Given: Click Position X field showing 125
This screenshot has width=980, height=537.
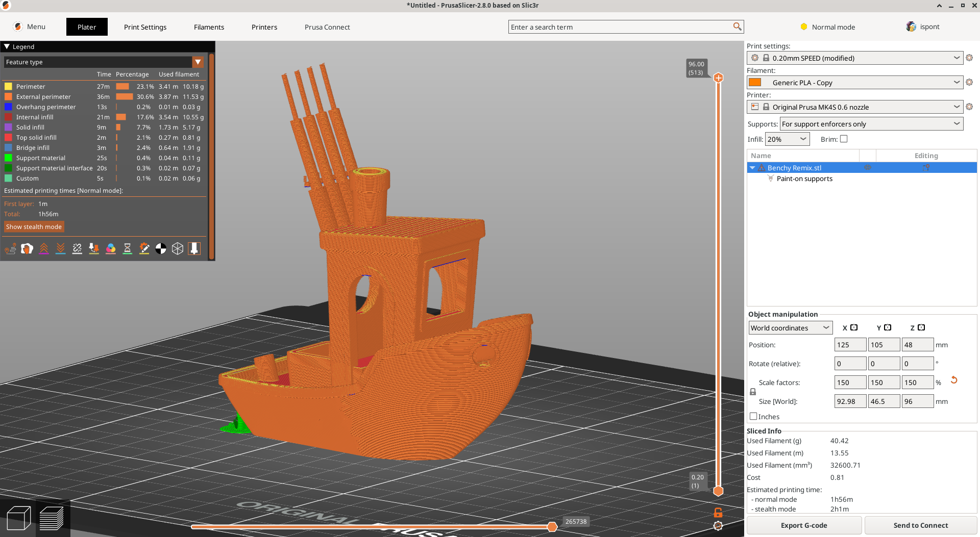Looking at the screenshot, I should click(850, 345).
